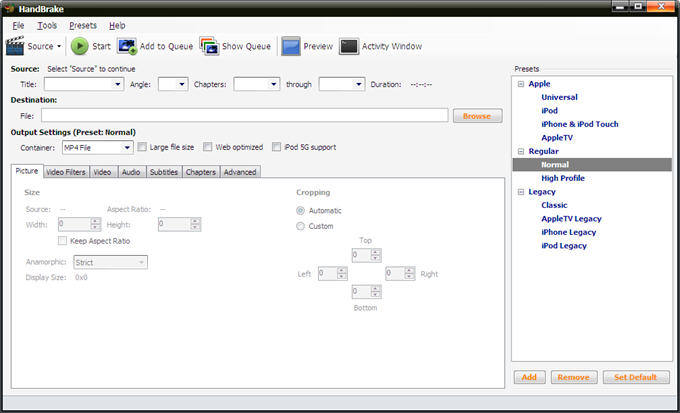Open the Anamorphic Strict dropdown
The width and height of the screenshot is (680, 413).
click(x=110, y=262)
